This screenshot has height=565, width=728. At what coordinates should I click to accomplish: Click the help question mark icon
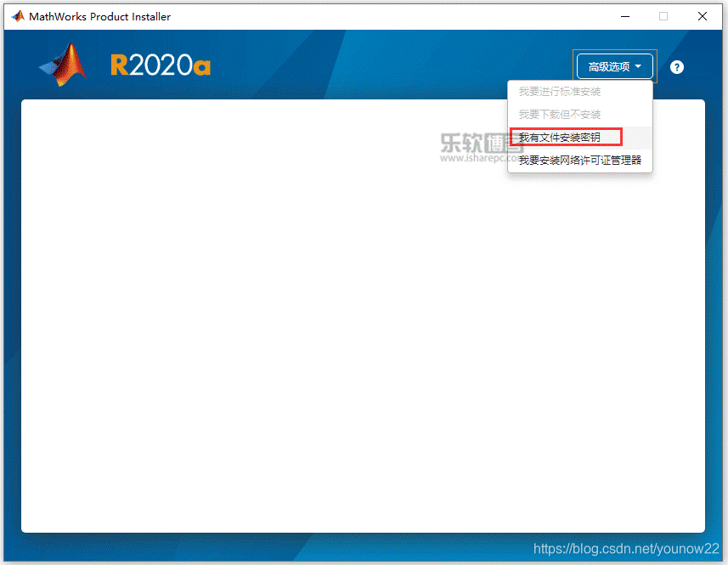[676, 67]
